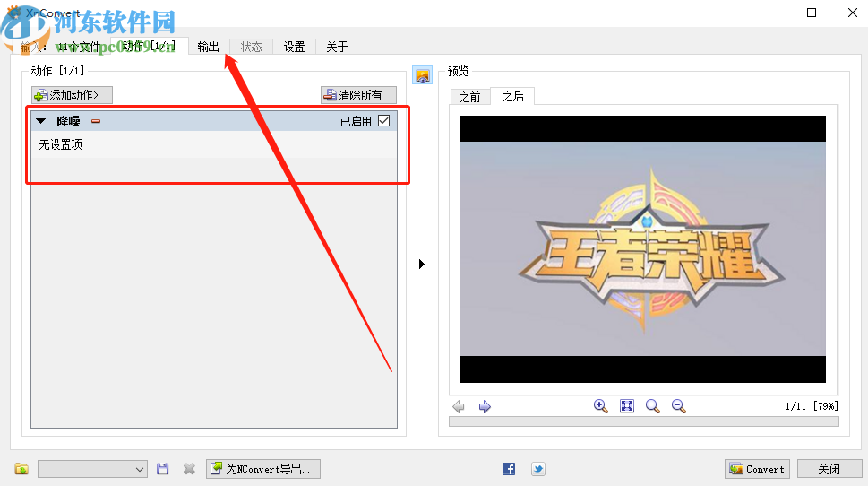Open the script preset dropdown
The image size is (868, 486).
pyautogui.click(x=92, y=469)
